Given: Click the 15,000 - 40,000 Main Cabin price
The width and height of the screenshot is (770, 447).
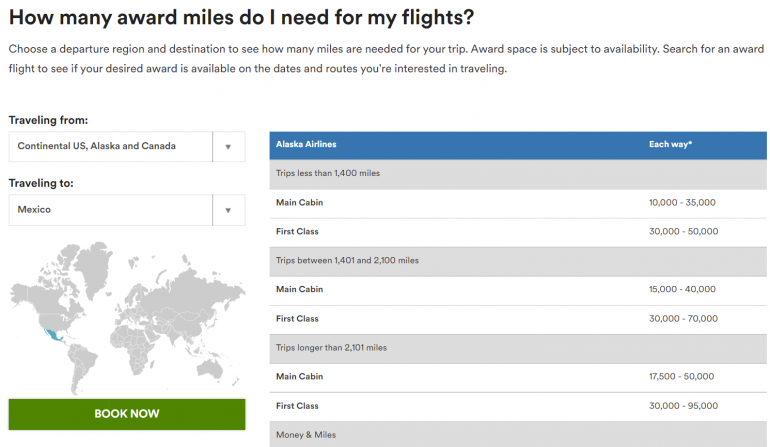Looking at the screenshot, I should click(x=682, y=290).
